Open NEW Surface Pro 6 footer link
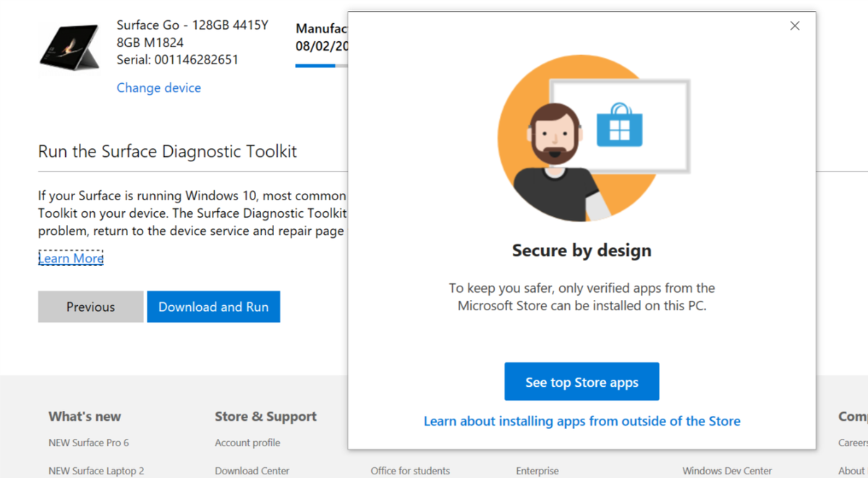Screen dimensions: 868x478 (x=88, y=443)
